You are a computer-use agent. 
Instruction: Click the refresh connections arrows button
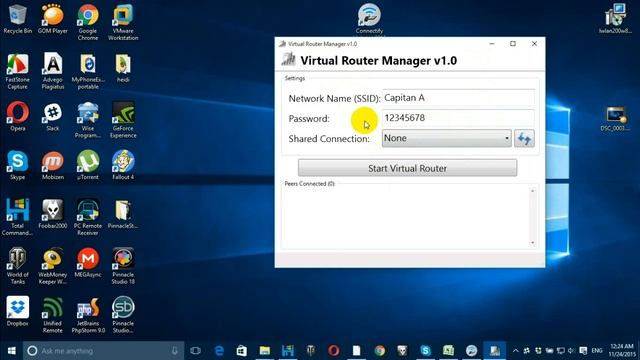coord(524,138)
